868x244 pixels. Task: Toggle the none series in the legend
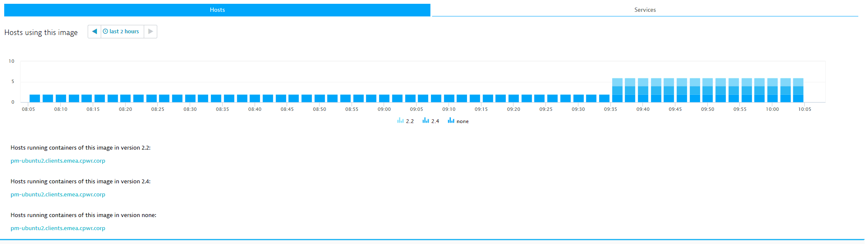click(458, 121)
